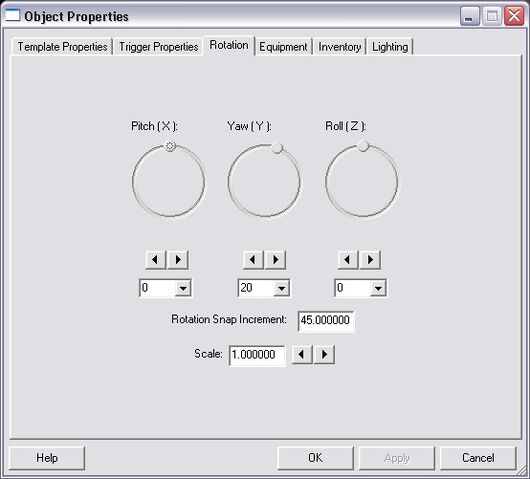
Task: Decrease Scale with the left arrow
Action: [302, 354]
